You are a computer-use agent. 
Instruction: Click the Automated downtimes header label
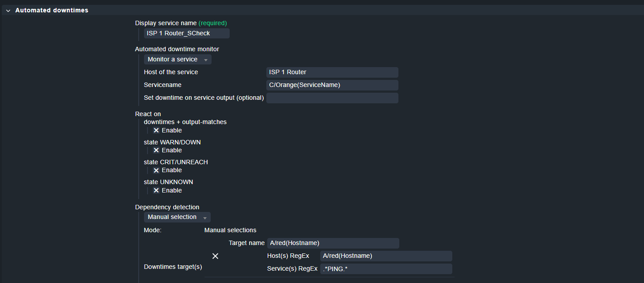[x=52, y=10]
